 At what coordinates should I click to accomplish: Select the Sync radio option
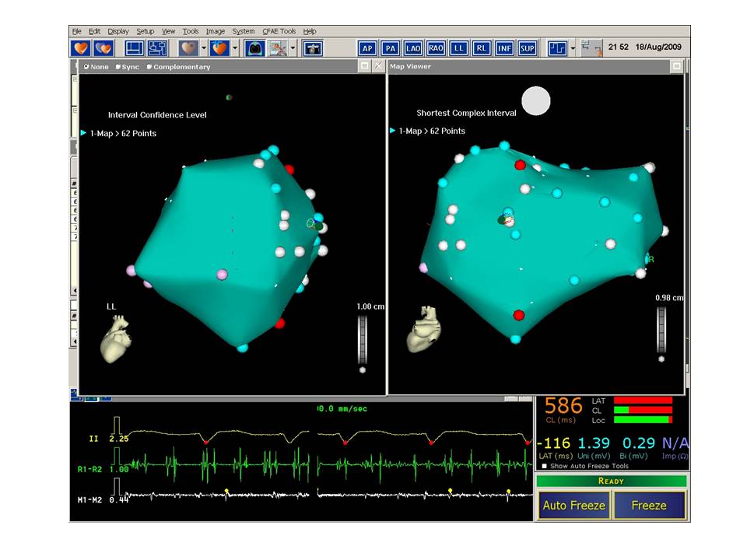coord(119,67)
